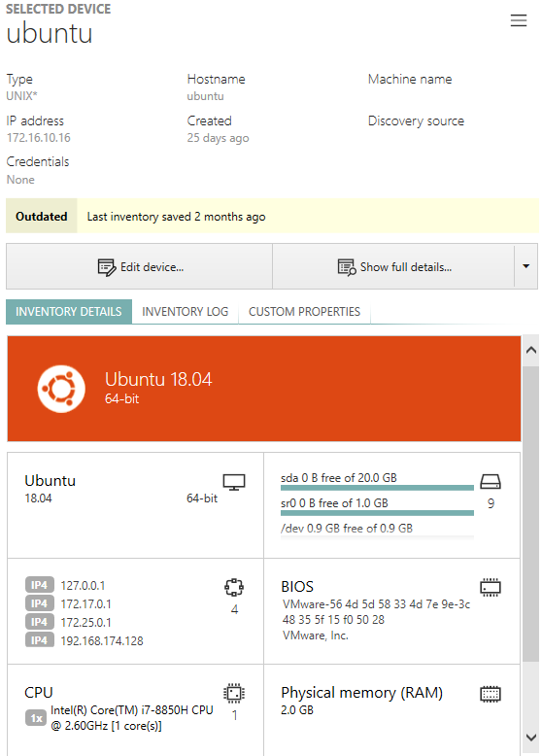Click the CPU processor icon

(x=234, y=693)
